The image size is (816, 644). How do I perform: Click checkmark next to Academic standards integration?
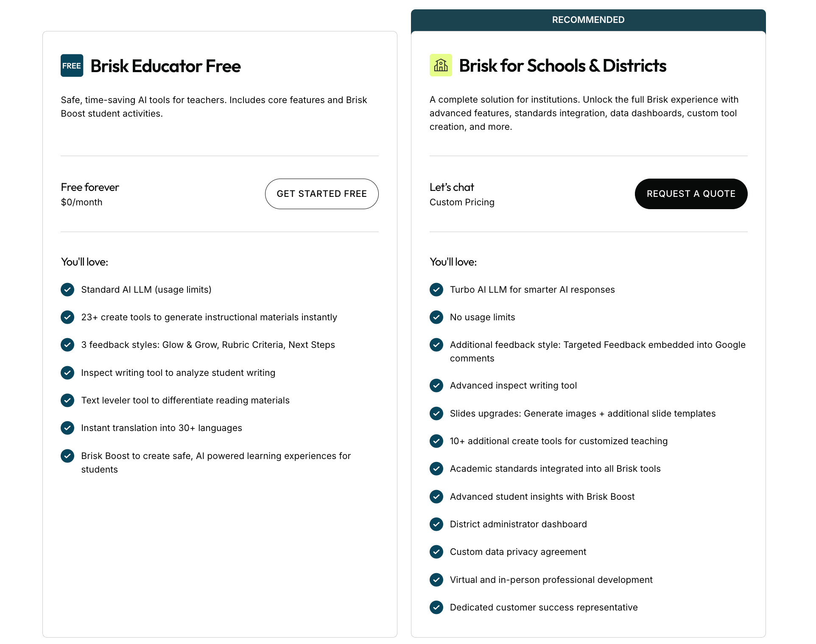coord(436,469)
